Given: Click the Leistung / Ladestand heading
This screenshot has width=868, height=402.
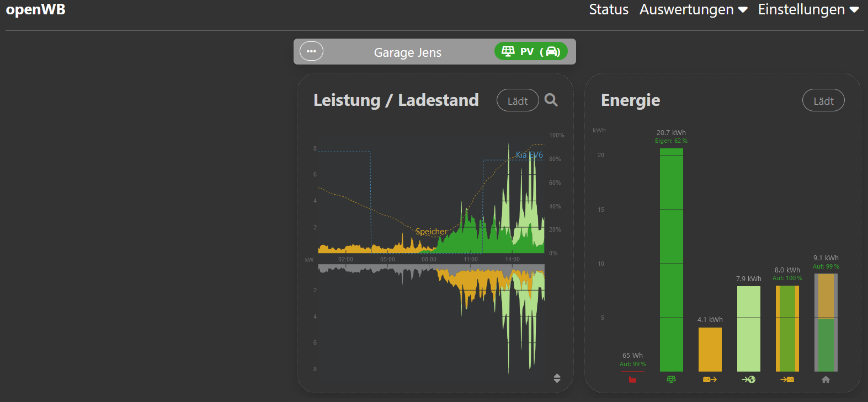Looking at the screenshot, I should click(x=396, y=100).
